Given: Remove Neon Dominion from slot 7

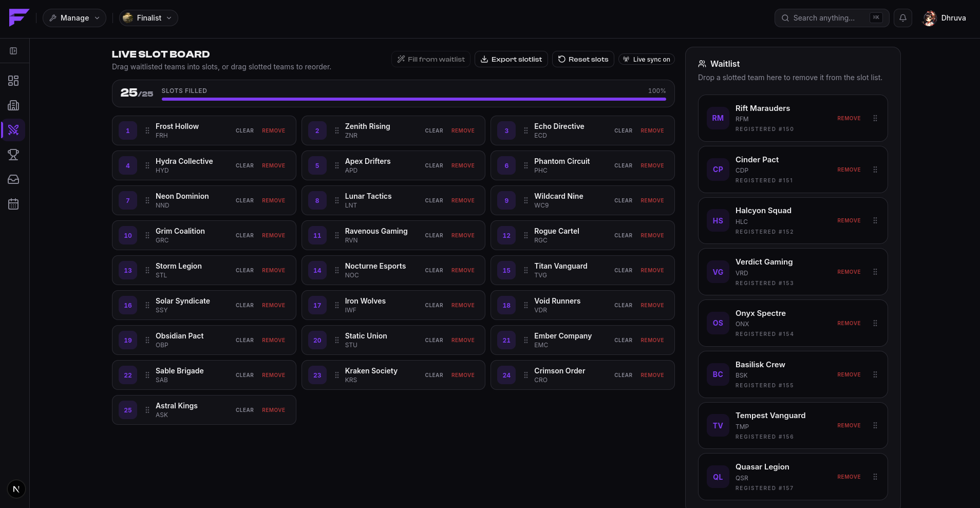Looking at the screenshot, I should 273,200.
